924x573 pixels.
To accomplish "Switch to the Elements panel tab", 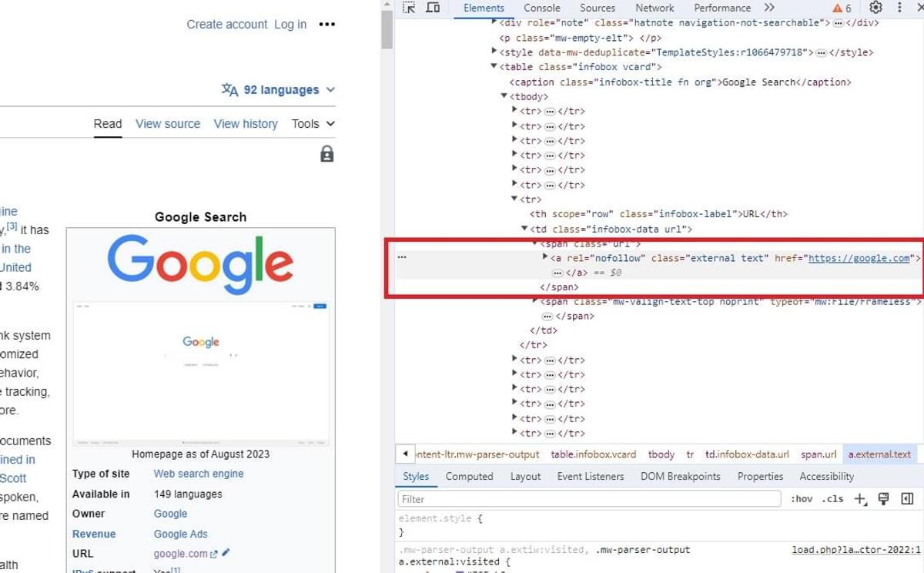I will click(484, 8).
